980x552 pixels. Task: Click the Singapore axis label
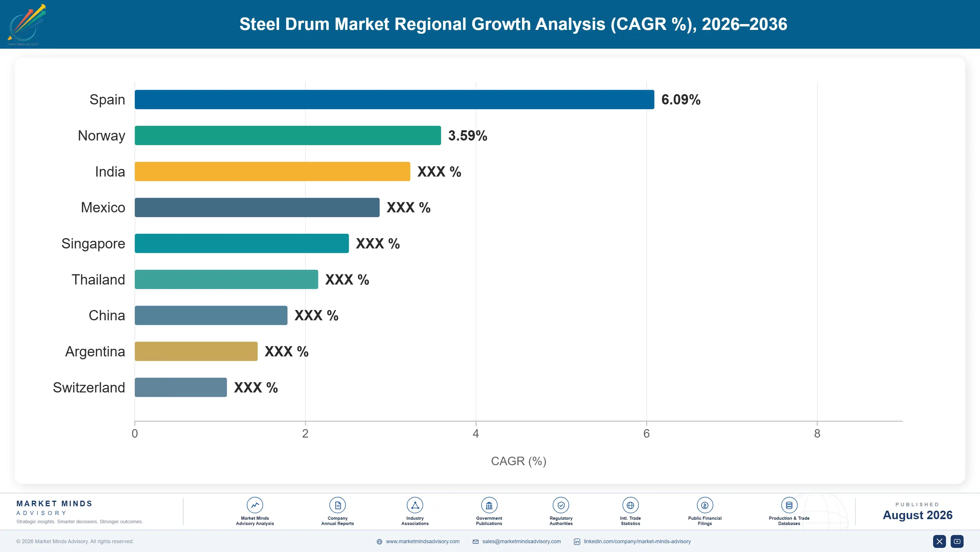[x=93, y=244]
